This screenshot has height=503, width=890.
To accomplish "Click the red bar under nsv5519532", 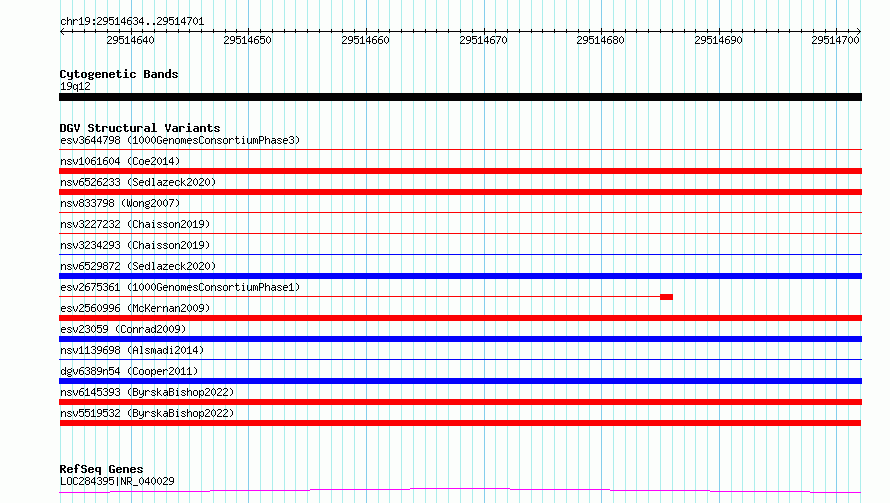I will point(460,423).
